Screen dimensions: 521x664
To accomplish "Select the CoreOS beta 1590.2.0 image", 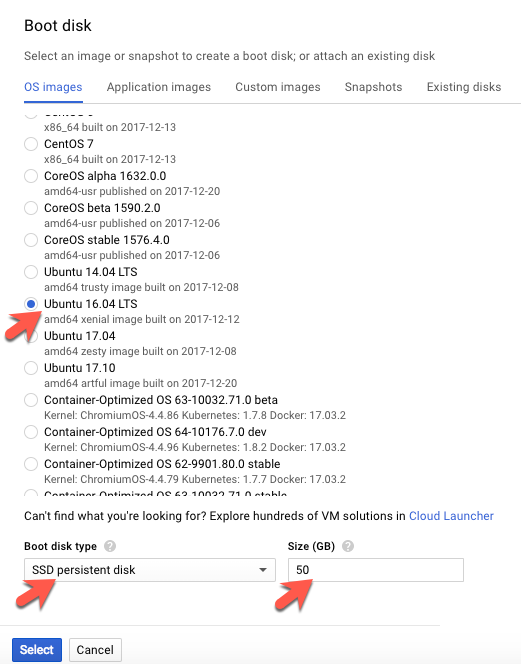I will click(x=31, y=208).
